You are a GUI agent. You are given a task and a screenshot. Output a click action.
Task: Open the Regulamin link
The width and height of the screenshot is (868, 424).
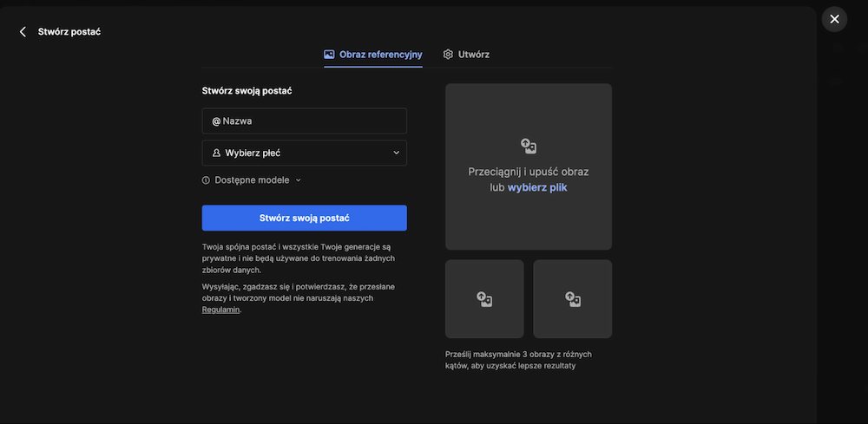tap(220, 310)
